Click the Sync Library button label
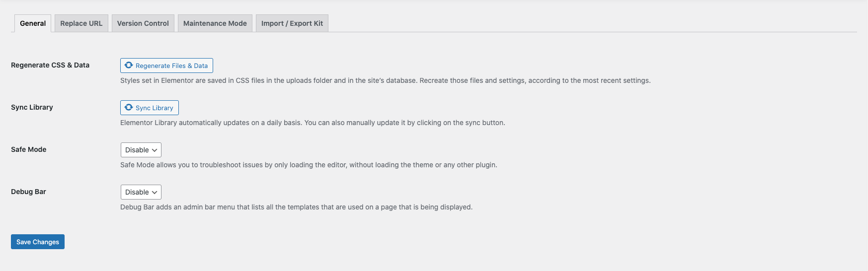The image size is (868, 271). tap(154, 108)
